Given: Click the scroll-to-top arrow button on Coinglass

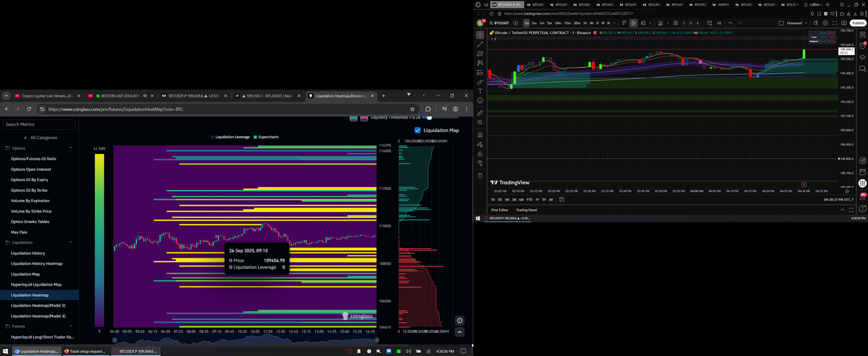Looking at the screenshot, I should [x=460, y=332].
